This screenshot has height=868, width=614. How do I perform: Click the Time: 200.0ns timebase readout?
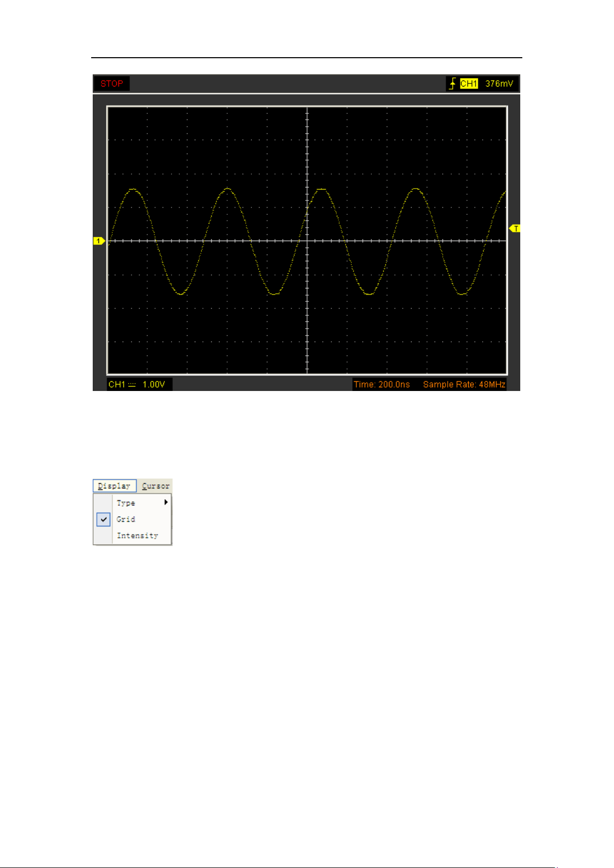click(x=382, y=384)
